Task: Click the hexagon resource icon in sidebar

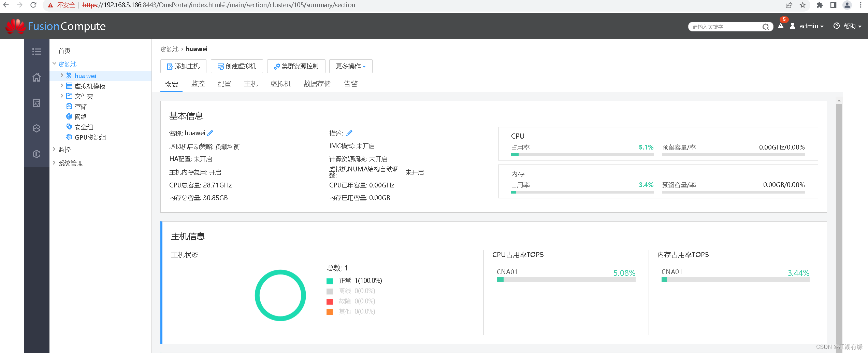Action: tap(37, 128)
